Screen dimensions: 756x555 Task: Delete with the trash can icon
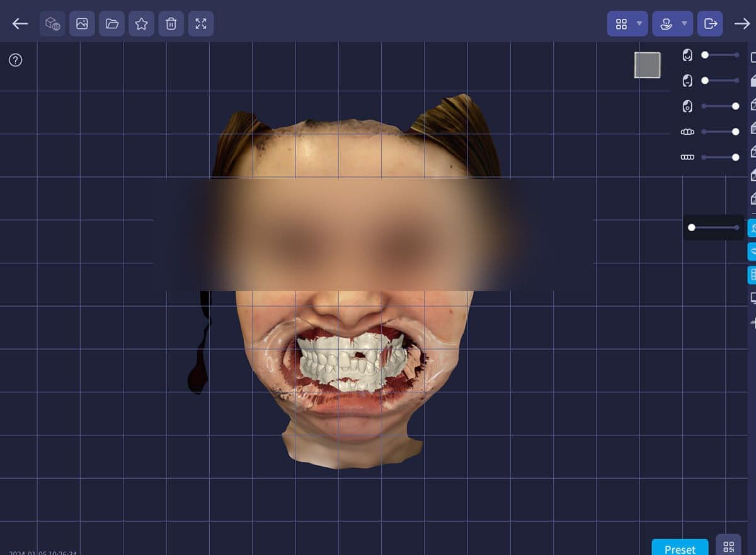(x=171, y=24)
